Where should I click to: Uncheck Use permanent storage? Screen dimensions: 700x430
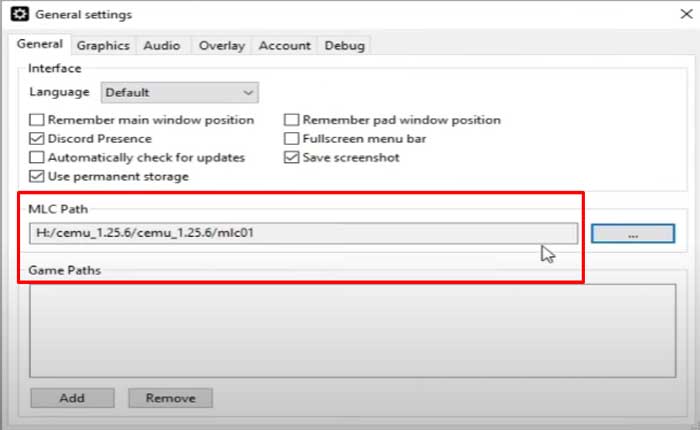(x=37, y=176)
